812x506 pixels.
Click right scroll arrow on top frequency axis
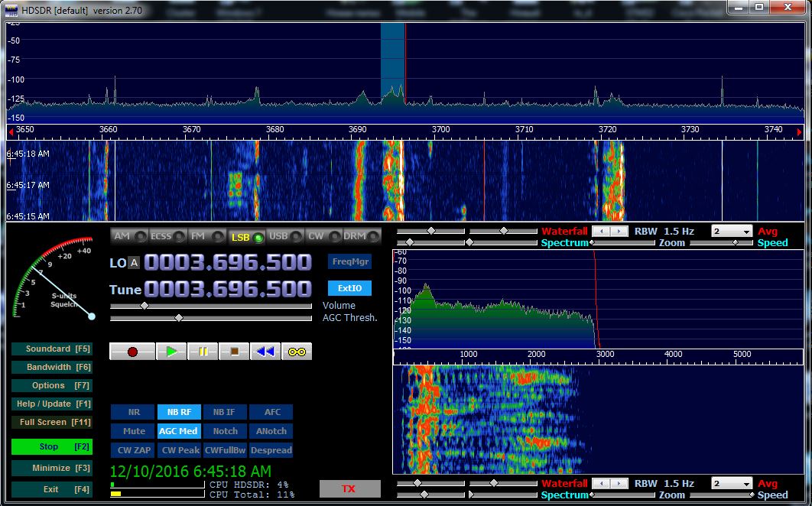point(799,131)
